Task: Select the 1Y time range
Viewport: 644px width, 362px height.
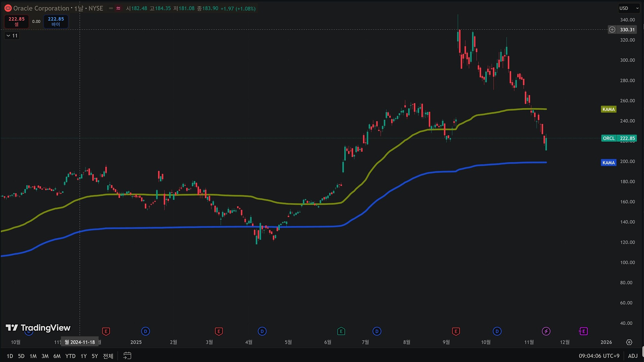Action: tap(84, 356)
